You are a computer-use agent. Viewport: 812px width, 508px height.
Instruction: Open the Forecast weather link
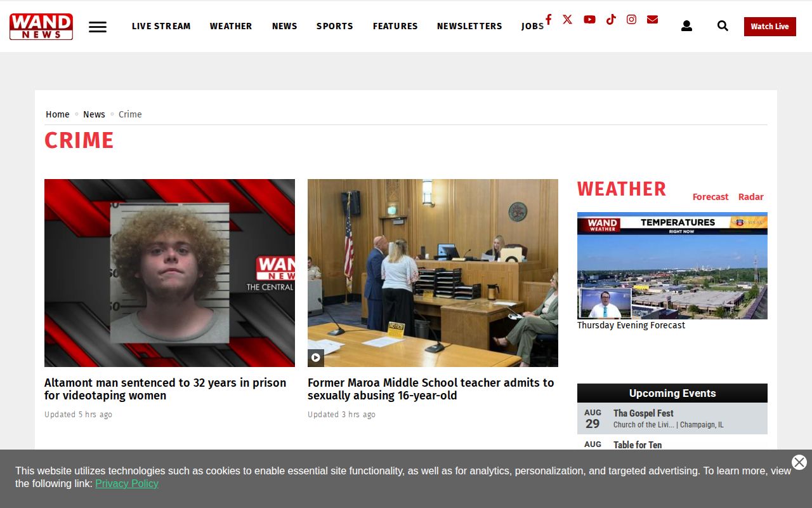click(710, 197)
